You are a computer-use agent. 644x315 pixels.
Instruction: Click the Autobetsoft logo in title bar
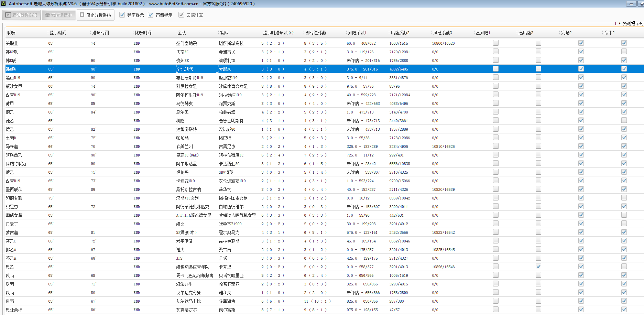pyautogui.click(x=4, y=4)
